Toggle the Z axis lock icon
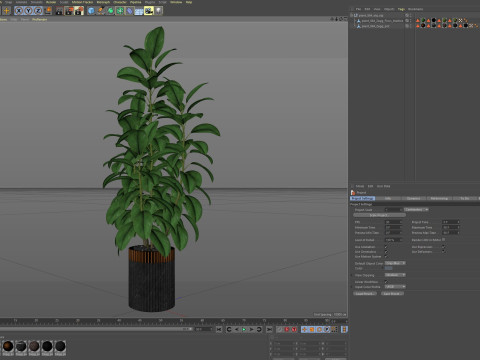This screenshot has height=360, width=480. [38, 11]
